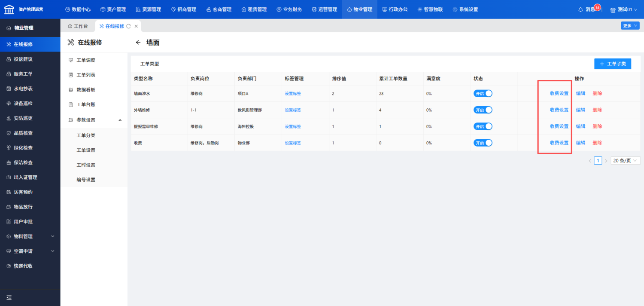Screen dimensions: 644x306
Task: Click the 工单调度 icon in submenu
Action: coord(71,60)
